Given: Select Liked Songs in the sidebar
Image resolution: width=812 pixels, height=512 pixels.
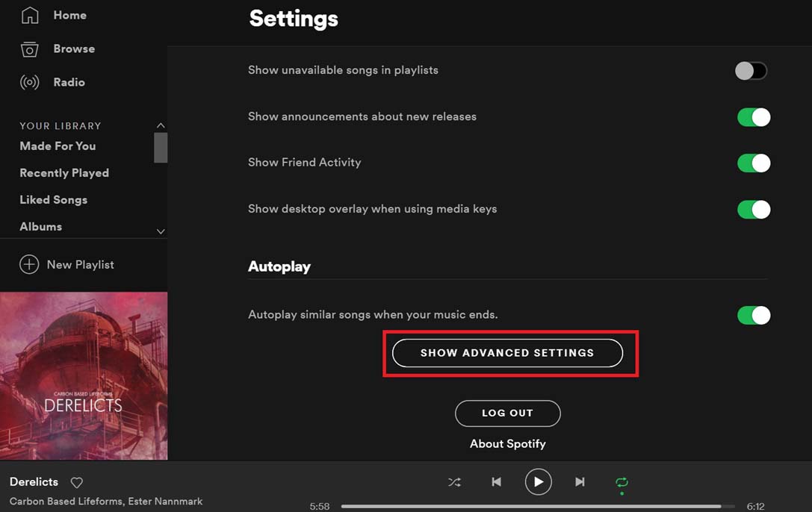Looking at the screenshot, I should tap(53, 199).
